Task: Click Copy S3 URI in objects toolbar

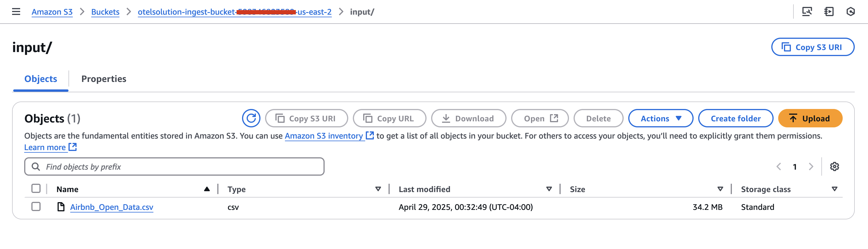Action: 306,118
